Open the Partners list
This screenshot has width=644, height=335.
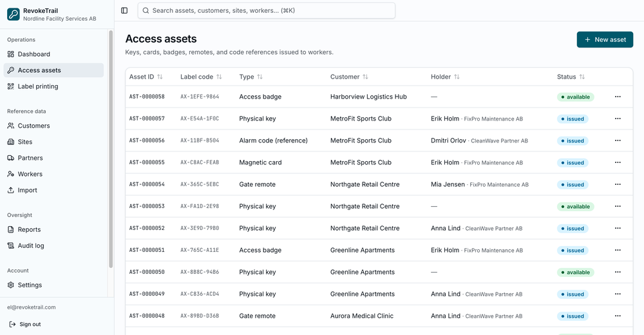click(53, 158)
